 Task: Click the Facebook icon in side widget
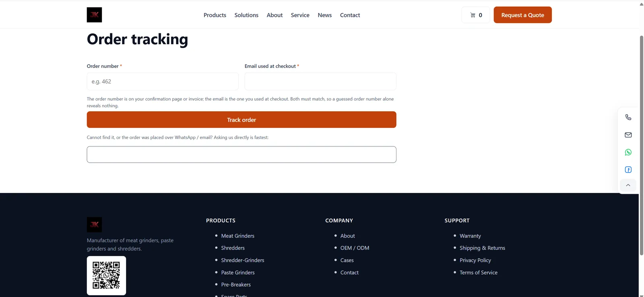tap(628, 170)
